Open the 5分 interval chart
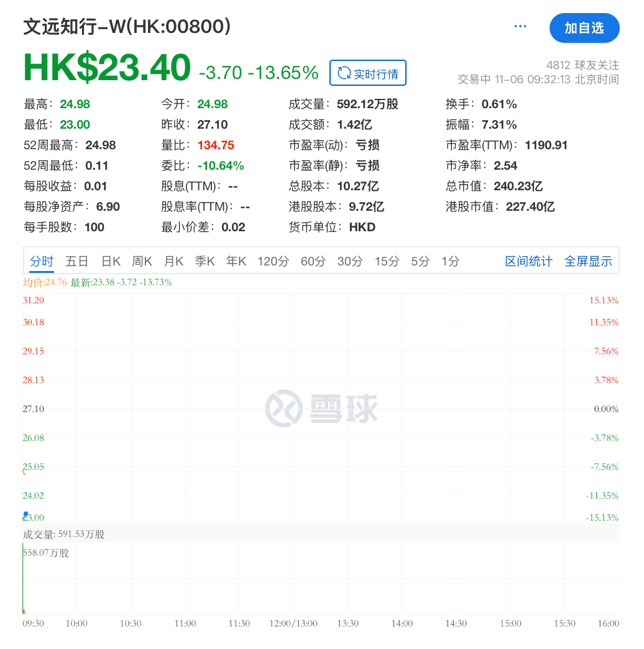644x649 pixels. 420,262
